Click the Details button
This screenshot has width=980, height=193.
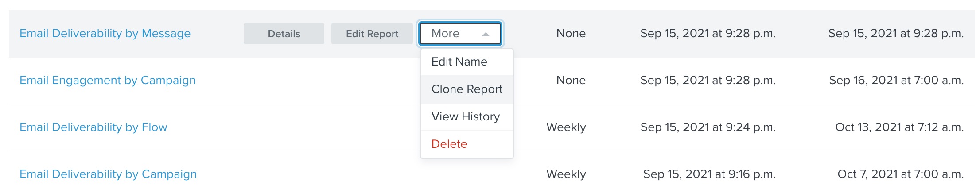pyautogui.click(x=284, y=34)
